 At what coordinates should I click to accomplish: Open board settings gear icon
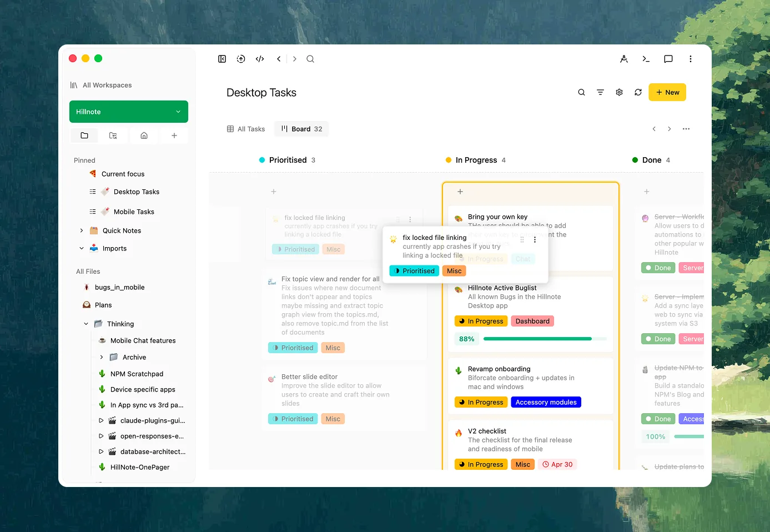[x=619, y=92]
